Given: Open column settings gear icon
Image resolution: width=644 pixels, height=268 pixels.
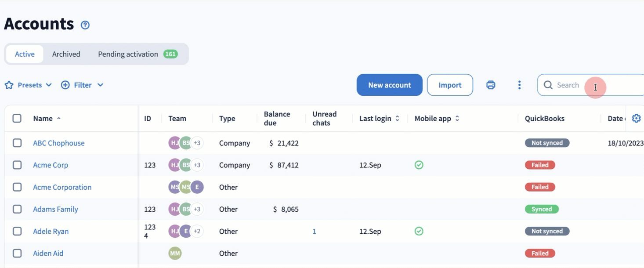Looking at the screenshot, I should click(636, 118).
